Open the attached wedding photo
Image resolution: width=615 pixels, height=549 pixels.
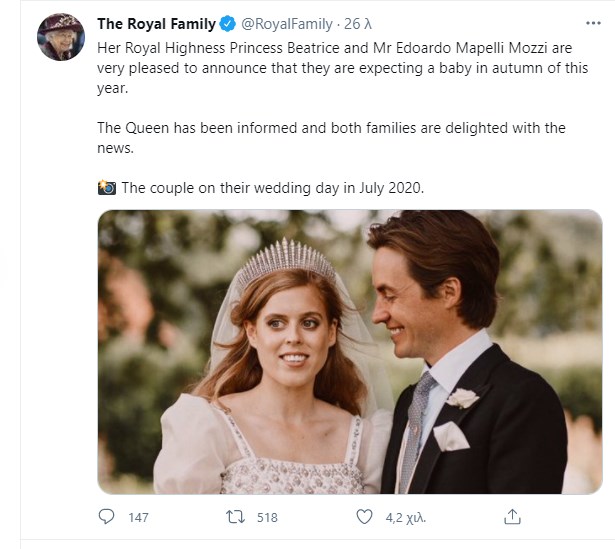click(x=350, y=352)
